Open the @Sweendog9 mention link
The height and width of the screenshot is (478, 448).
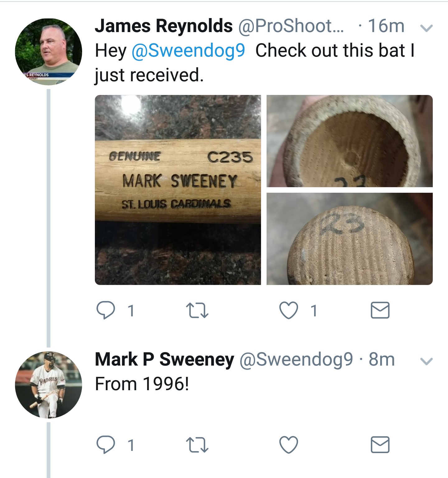tap(189, 50)
